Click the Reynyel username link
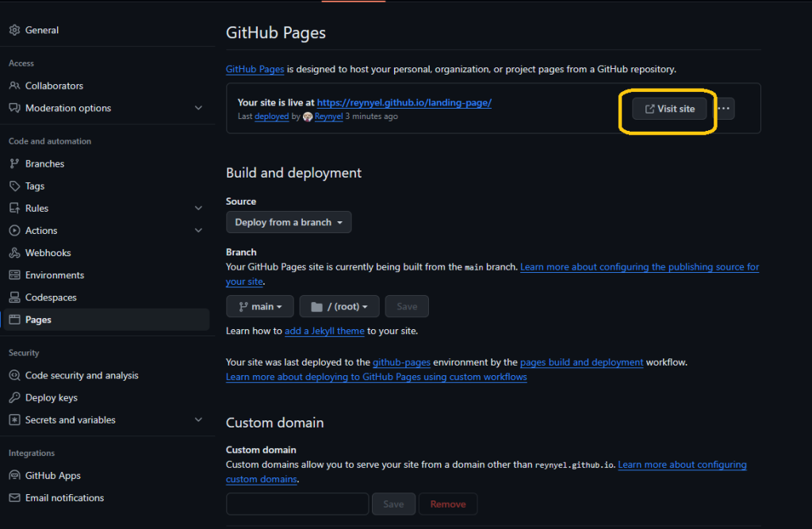 click(328, 117)
